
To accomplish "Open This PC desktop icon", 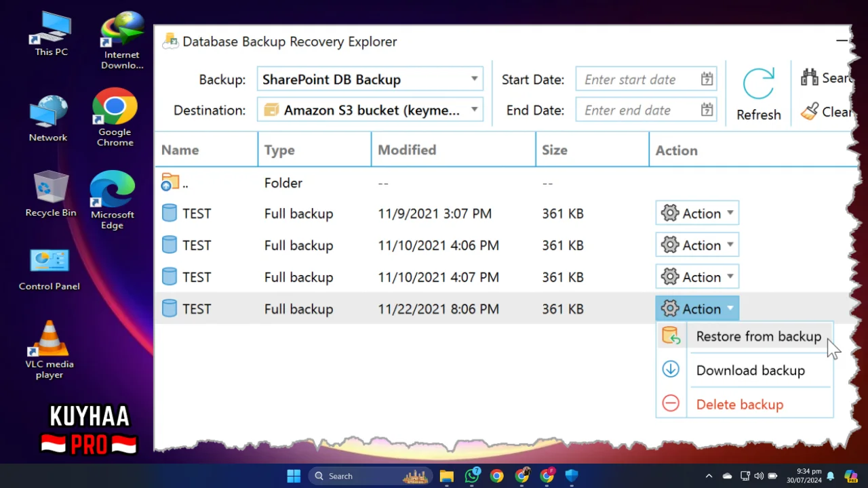I will tap(52, 34).
